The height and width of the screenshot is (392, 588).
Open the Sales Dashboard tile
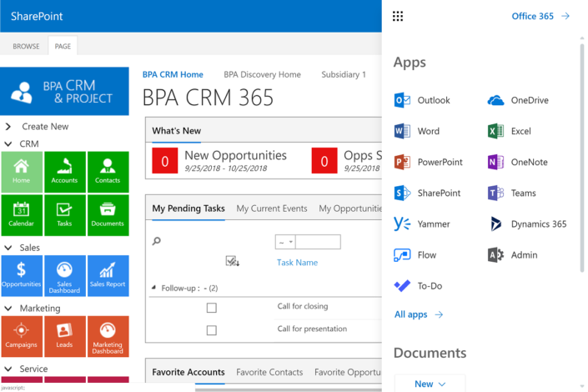pos(64,276)
